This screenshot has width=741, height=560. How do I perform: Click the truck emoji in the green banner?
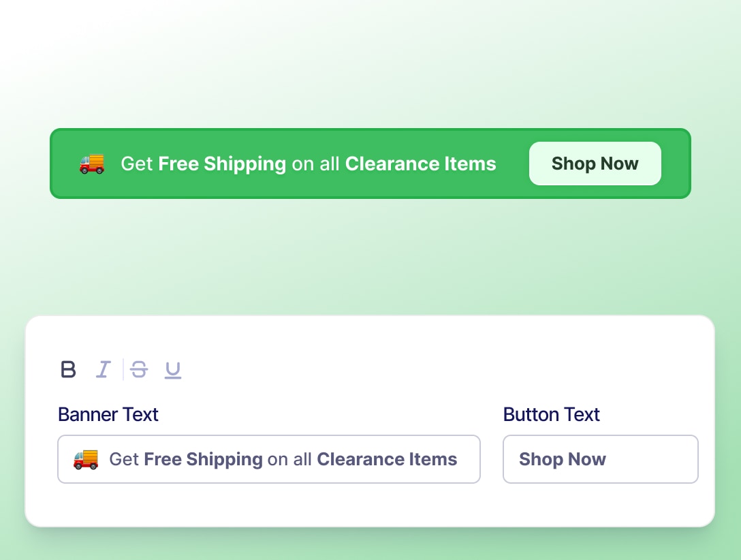pyautogui.click(x=91, y=164)
